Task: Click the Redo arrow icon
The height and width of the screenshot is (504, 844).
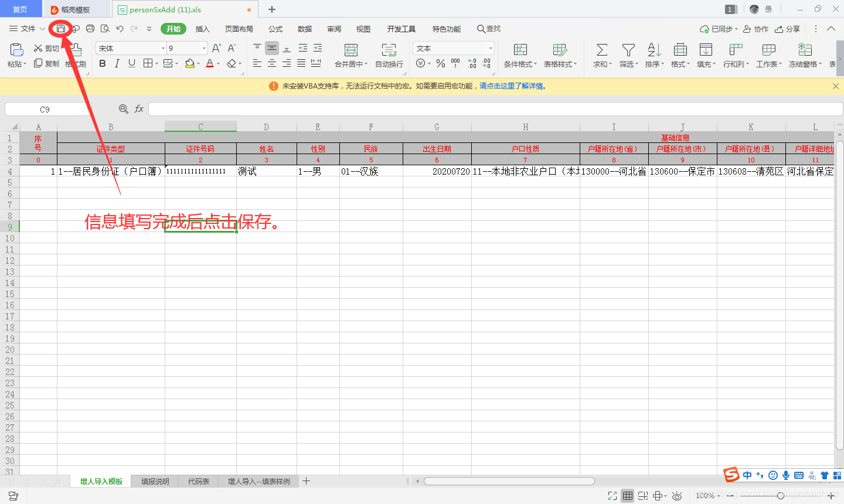Action: pyautogui.click(x=134, y=29)
